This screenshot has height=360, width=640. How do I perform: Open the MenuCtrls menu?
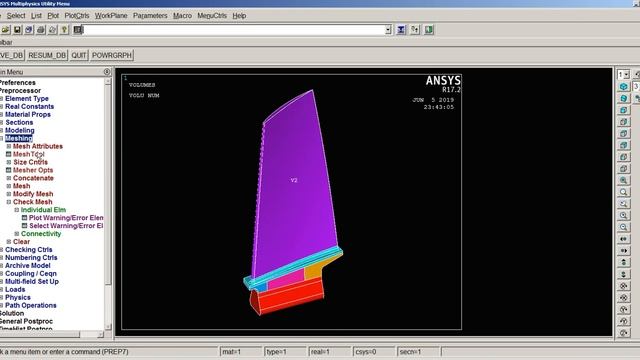[212, 16]
